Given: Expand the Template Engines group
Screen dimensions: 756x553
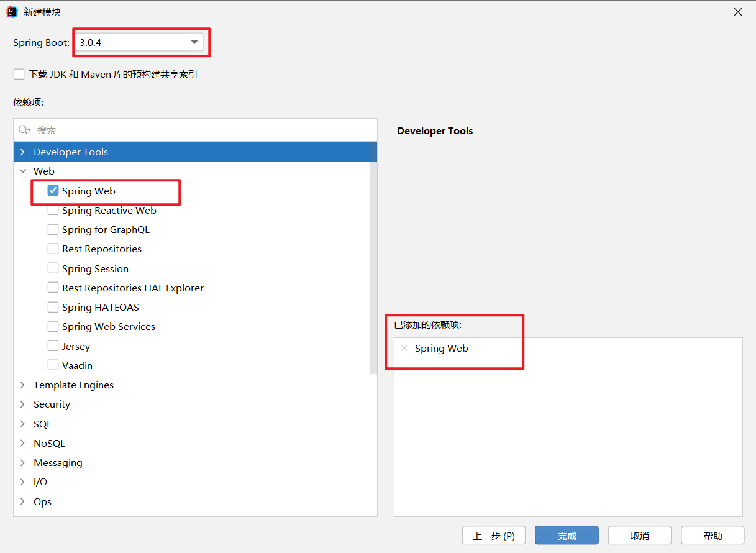Looking at the screenshot, I should click(x=23, y=385).
